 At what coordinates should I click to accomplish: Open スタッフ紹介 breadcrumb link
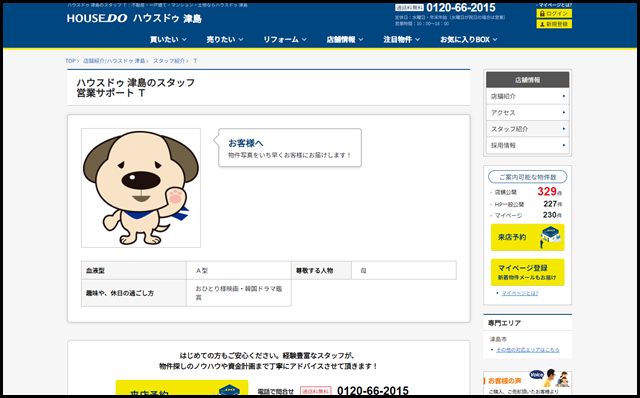[x=169, y=61]
